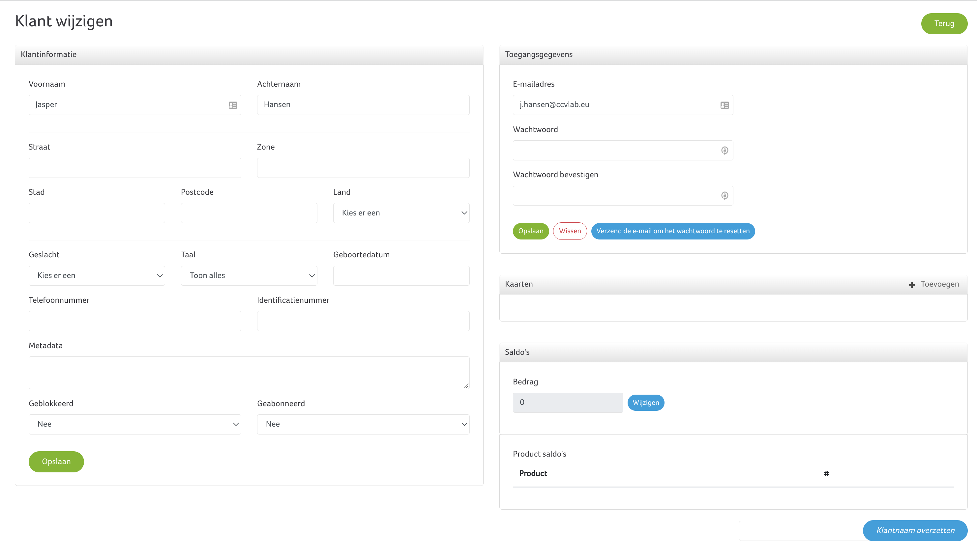Open the Taal dropdown showing Toon alles
Viewport: 977px width, 560px height.
click(249, 275)
